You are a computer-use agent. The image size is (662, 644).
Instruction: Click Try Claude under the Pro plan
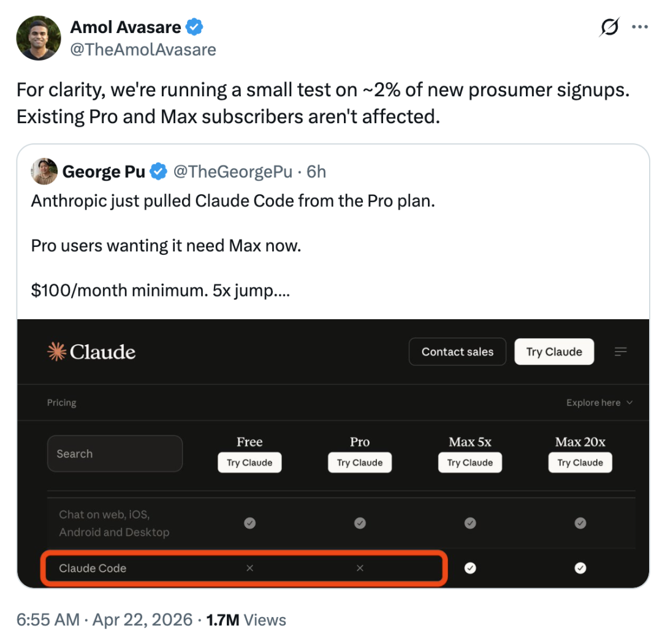360,463
